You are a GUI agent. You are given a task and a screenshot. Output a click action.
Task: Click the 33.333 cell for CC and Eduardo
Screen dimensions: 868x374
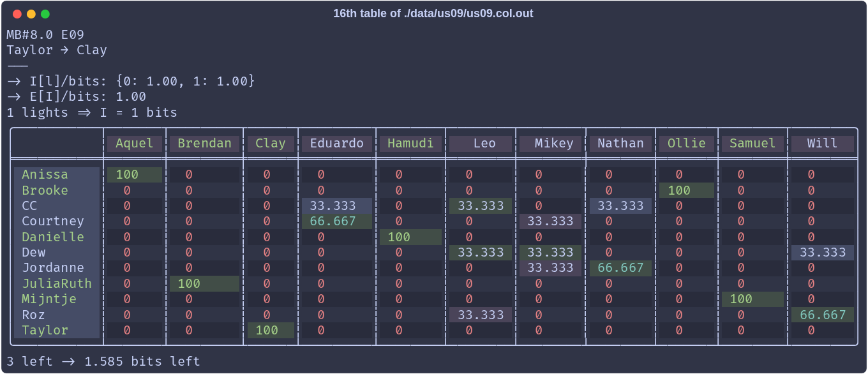337,206
